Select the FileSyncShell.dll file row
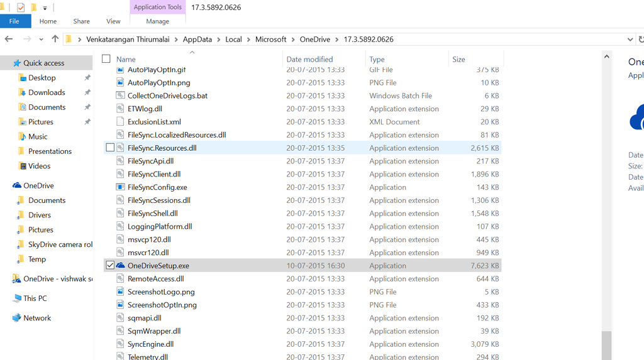Screen dimensions: 644x360 tap(303, 213)
